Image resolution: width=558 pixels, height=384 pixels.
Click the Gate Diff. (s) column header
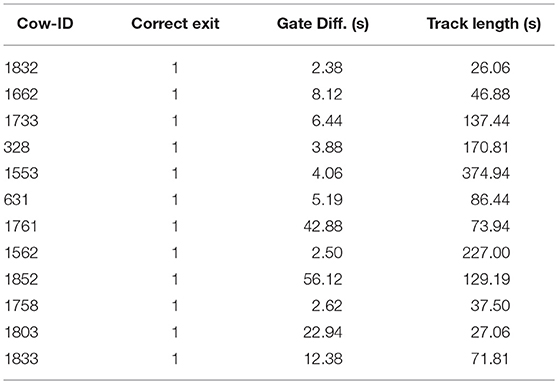323,24
